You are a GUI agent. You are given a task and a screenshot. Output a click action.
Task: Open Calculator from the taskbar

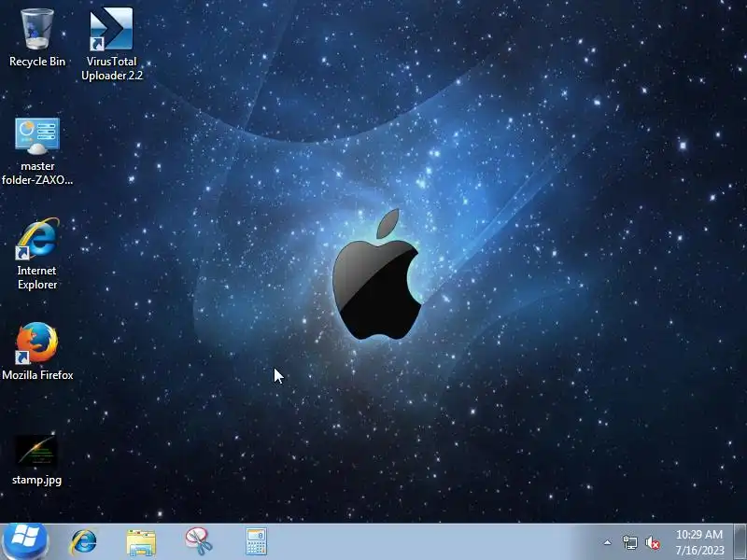(x=256, y=541)
